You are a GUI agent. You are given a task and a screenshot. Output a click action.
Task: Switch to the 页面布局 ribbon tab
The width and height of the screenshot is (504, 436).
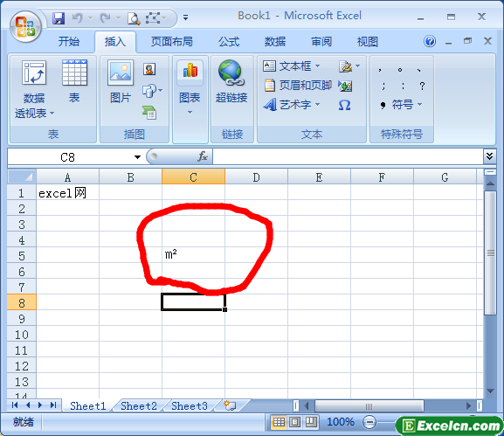pyautogui.click(x=172, y=41)
